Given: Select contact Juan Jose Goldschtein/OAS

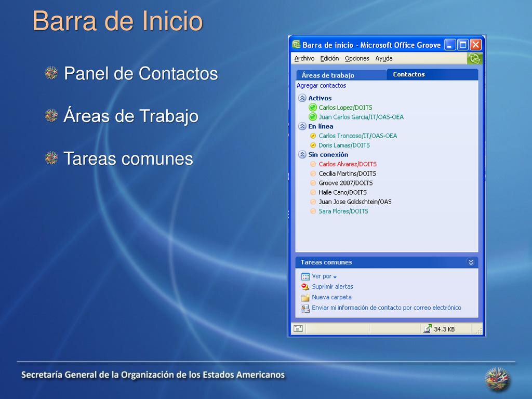Looking at the screenshot, I should (x=355, y=202).
